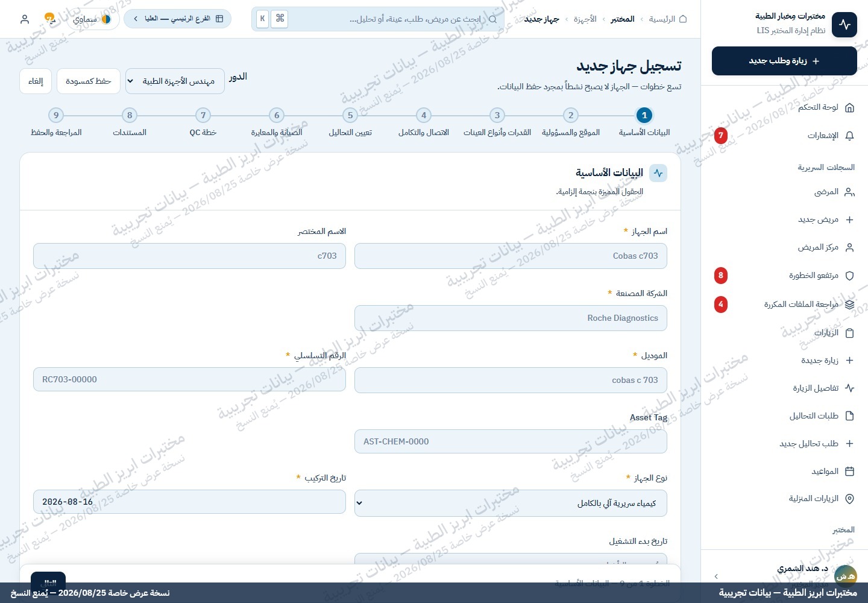
Task: Click the plus icon beside مريض جديد
Action: (850, 220)
